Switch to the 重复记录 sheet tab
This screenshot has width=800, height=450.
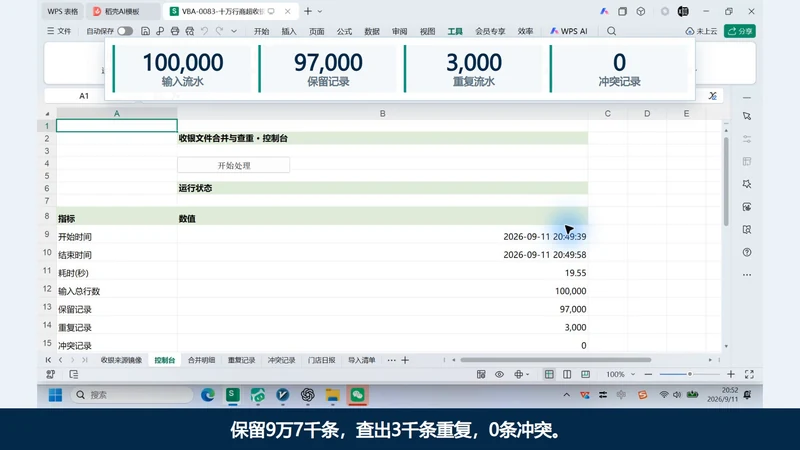click(241, 360)
